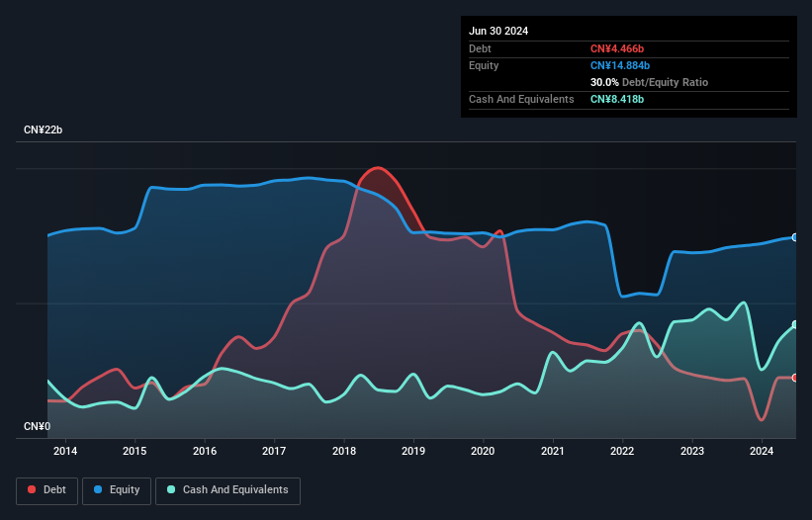The width and height of the screenshot is (812, 520).
Task: Select the 2014 x-axis label
Action: click(65, 451)
